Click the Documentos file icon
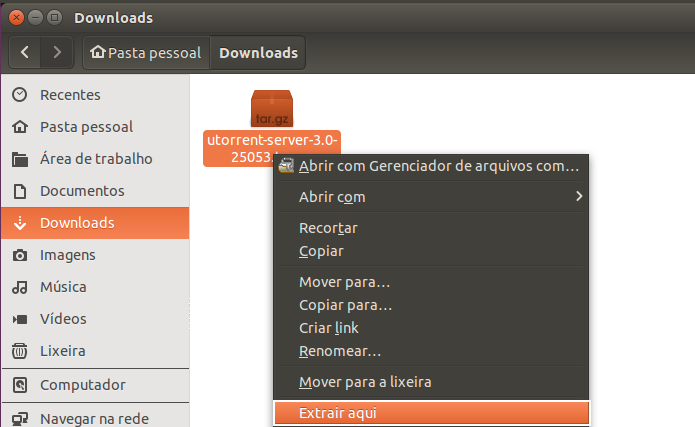 click(x=20, y=191)
